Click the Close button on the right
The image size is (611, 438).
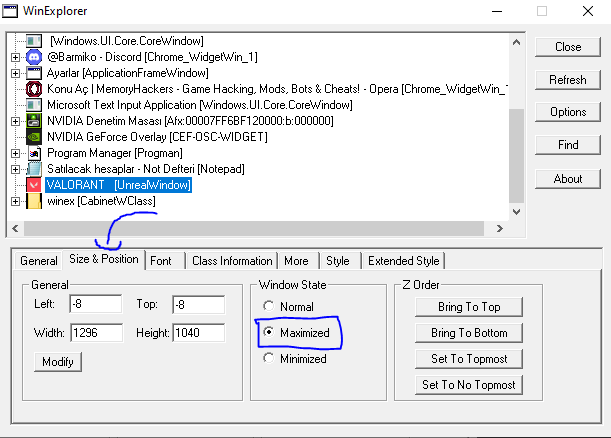568,47
